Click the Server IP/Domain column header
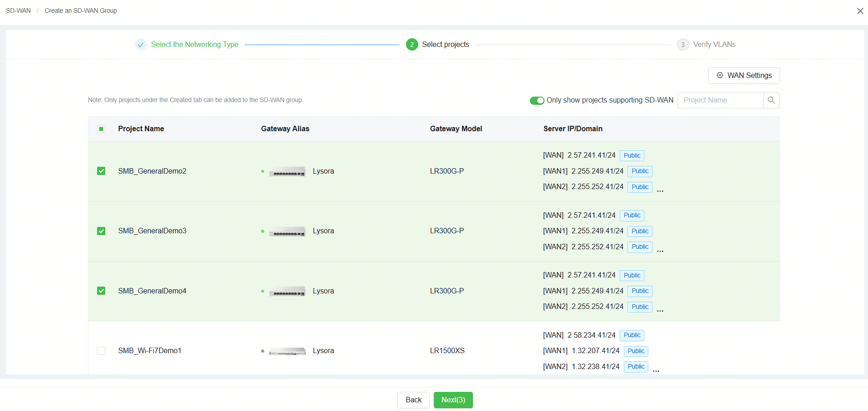Viewport: 868px width, 411px height. [x=573, y=129]
